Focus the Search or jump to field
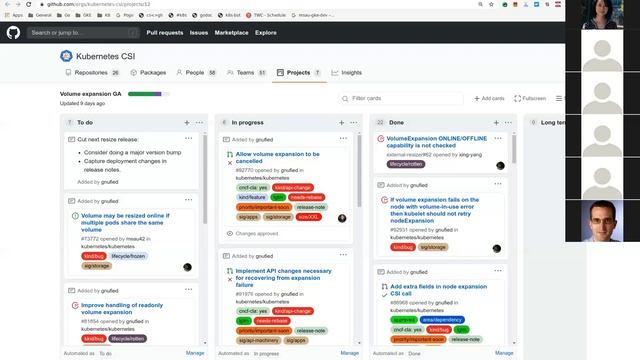 coord(83,33)
